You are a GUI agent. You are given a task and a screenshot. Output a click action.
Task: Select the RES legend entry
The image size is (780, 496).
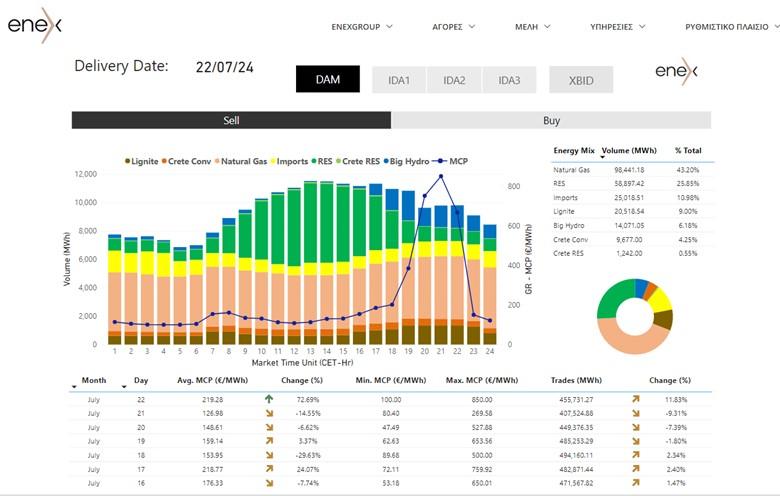tap(322, 161)
